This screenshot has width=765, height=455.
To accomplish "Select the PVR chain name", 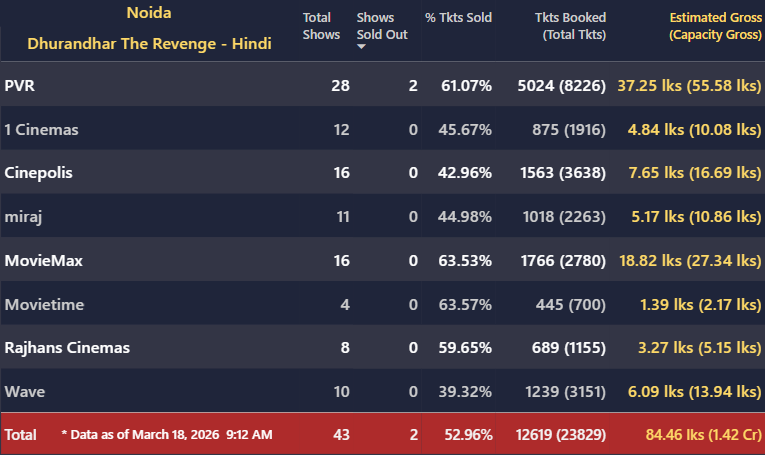I will pyautogui.click(x=20, y=86).
